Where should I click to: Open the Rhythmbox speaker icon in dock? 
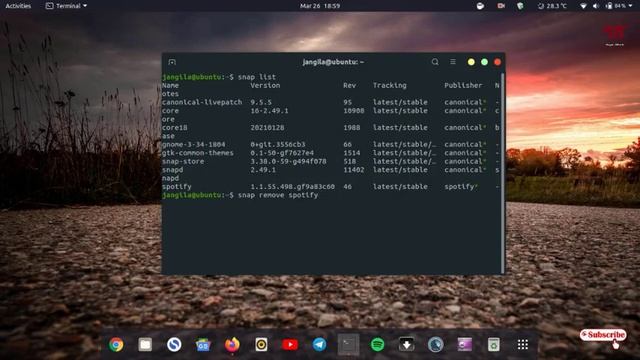[261, 344]
